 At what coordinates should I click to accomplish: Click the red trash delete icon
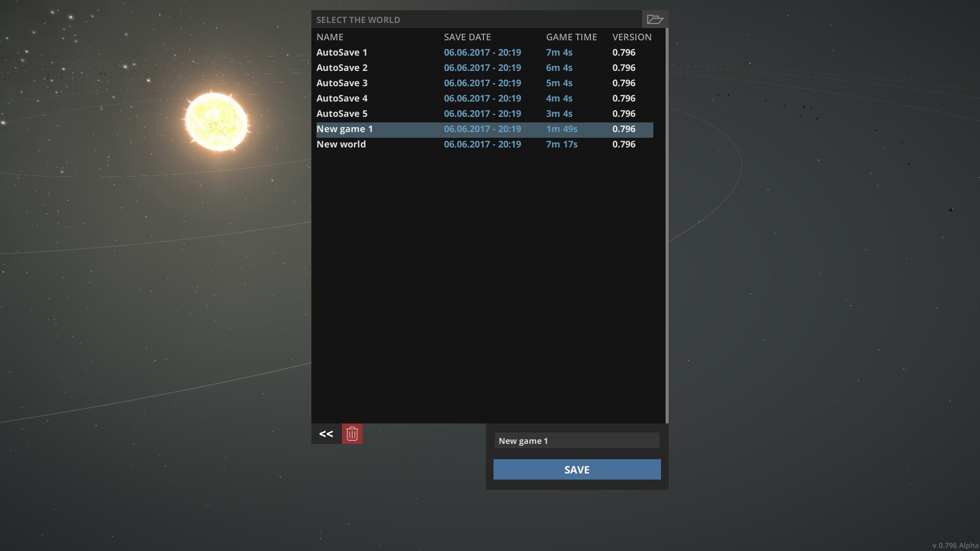(352, 434)
